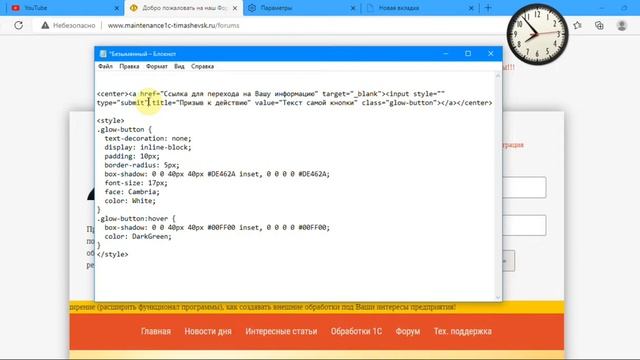
Task: Click lower input field behind Notepad
Action: [524, 225]
